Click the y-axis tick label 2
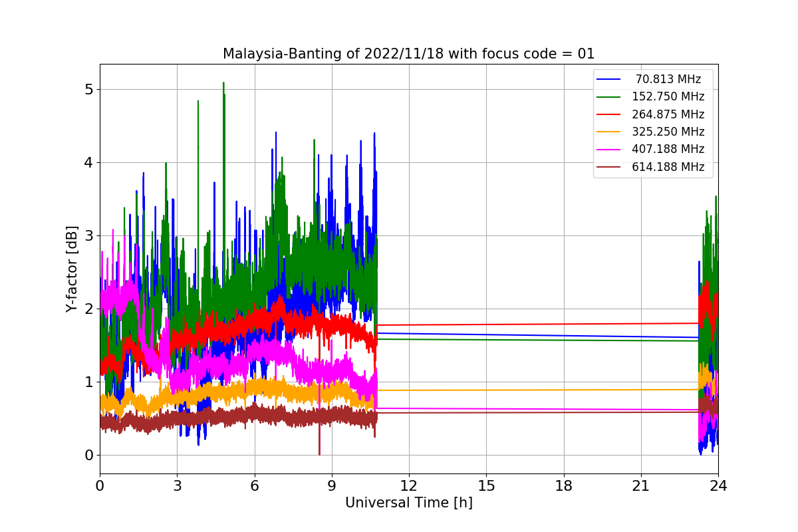 88,309
